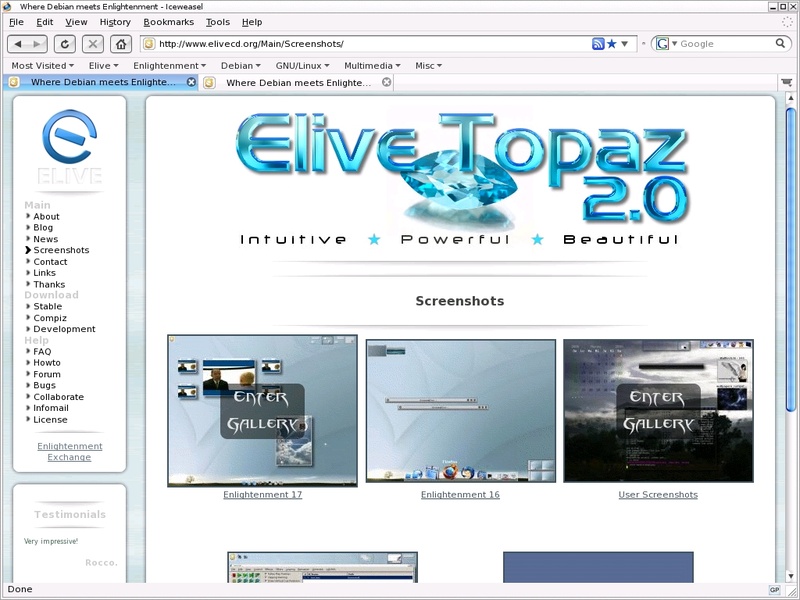Click the Enlightenment 17 caption link
Viewport: 800px width, 600px height.
[263, 494]
